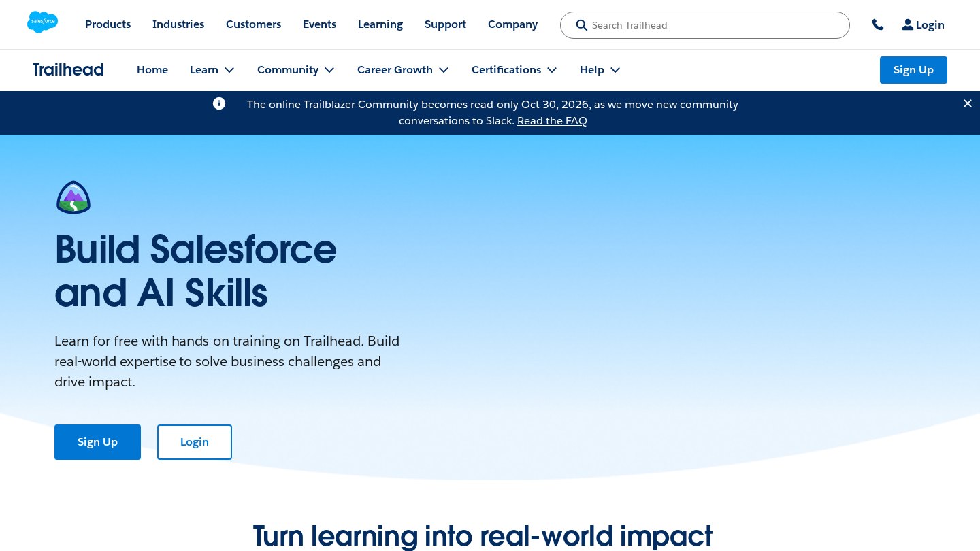Dismiss the community announcement banner
Viewport: 980px width, 551px height.
tap(967, 103)
